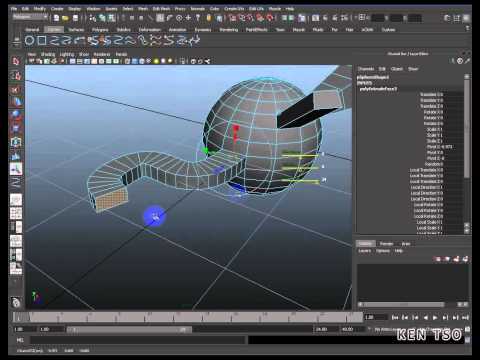
Task: Choose the Lasso select tool
Action: click(x=16, y=76)
